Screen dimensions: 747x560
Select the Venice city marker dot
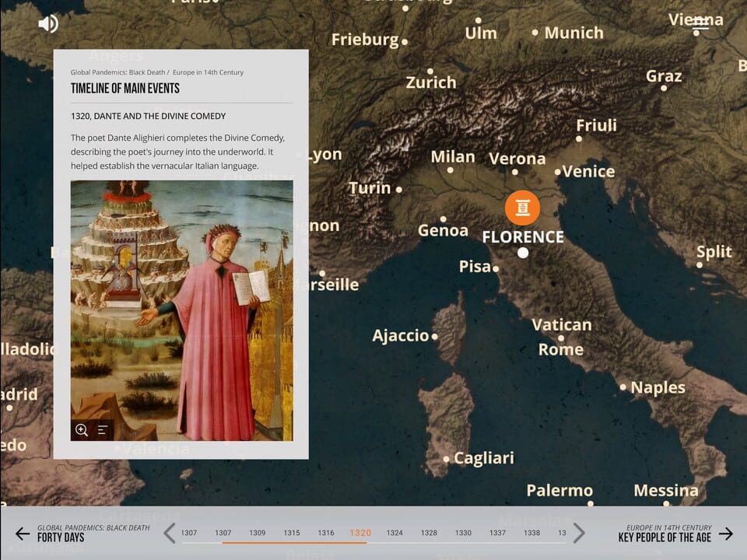coord(556,172)
